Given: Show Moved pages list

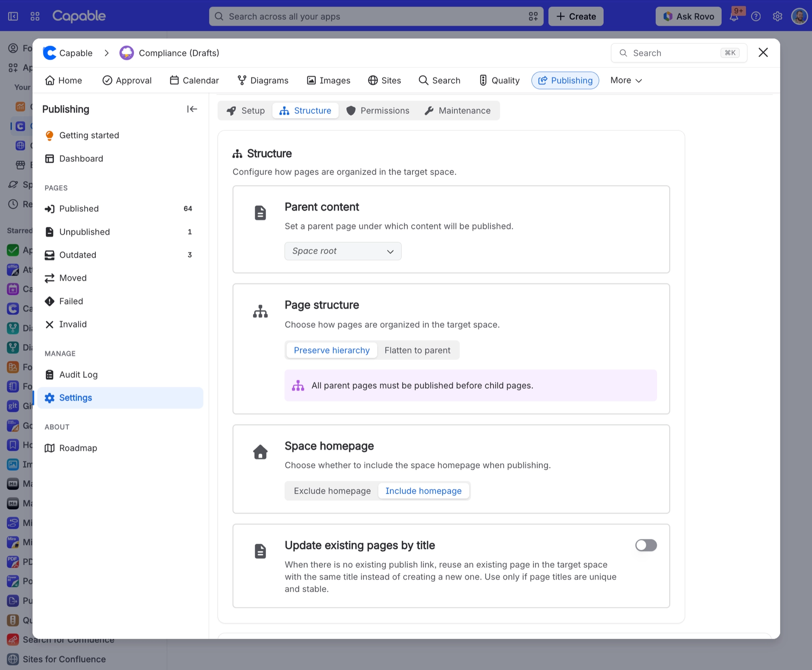Looking at the screenshot, I should pyautogui.click(x=120, y=278).
